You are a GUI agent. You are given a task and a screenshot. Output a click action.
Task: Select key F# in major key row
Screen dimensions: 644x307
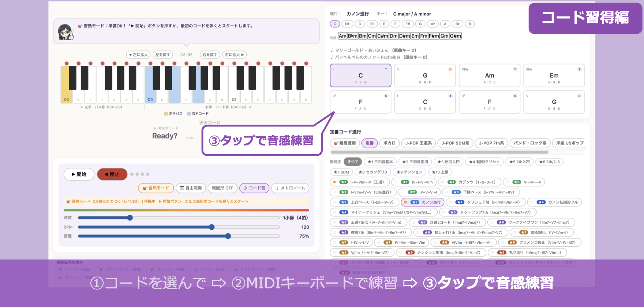pyautogui.click(x=408, y=24)
